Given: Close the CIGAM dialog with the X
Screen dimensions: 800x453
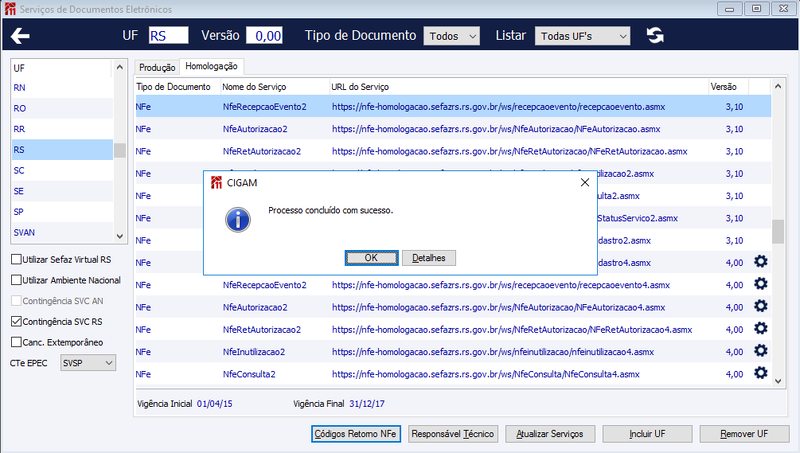Looking at the screenshot, I should pyautogui.click(x=585, y=183).
